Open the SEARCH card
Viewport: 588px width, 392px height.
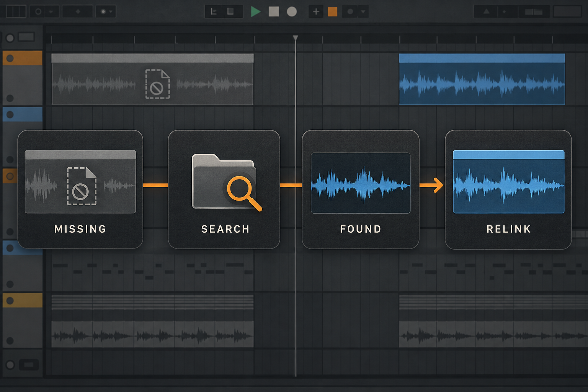point(224,189)
